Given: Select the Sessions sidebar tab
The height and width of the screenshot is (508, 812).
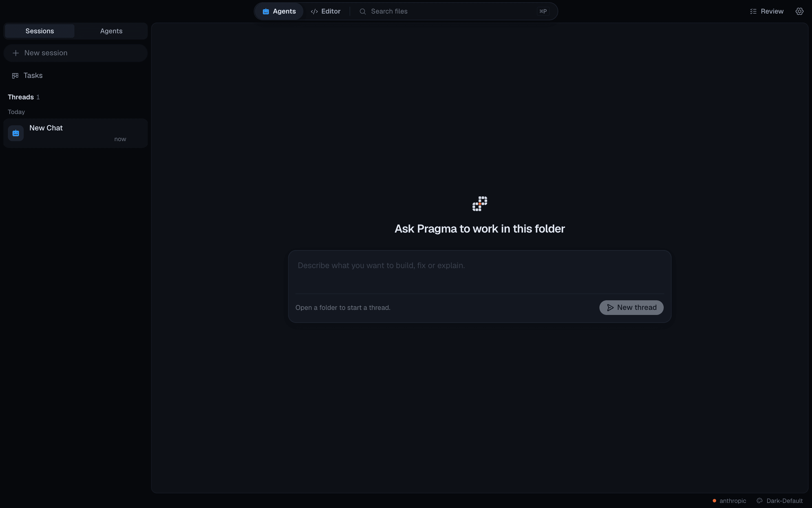Looking at the screenshot, I should tap(39, 31).
